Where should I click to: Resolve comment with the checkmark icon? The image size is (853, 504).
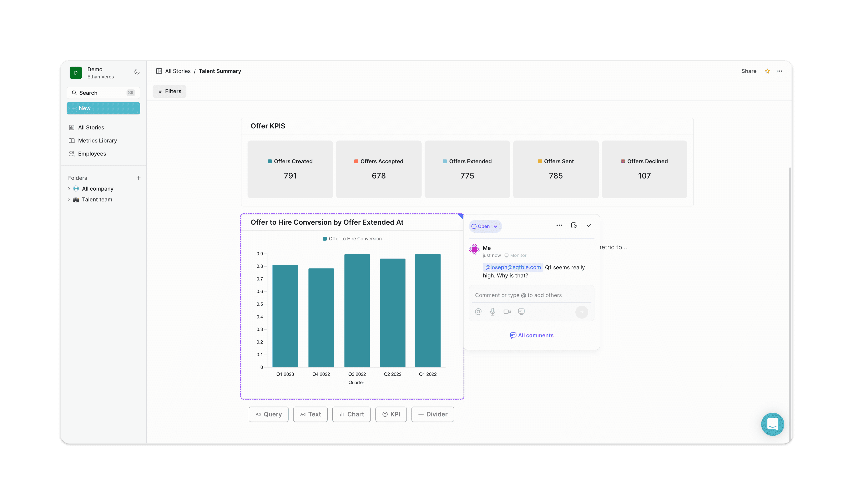tap(589, 225)
